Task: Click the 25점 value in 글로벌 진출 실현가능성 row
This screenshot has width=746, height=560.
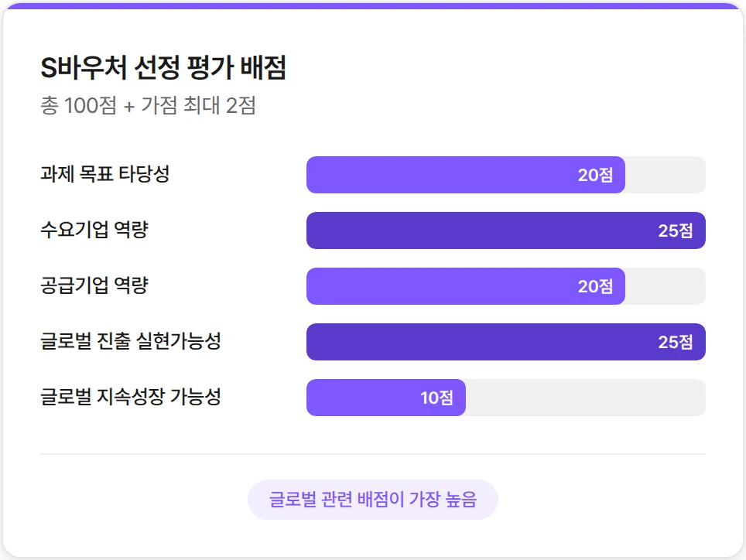Action: click(676, 342)
